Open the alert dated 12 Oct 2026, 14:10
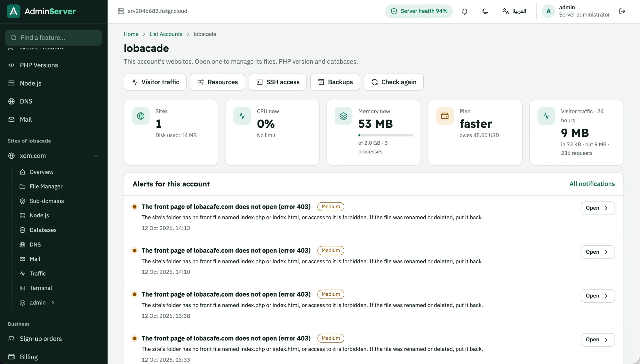Image resolution: width=640 pixels, height=364 pixels. click(598, 252)
